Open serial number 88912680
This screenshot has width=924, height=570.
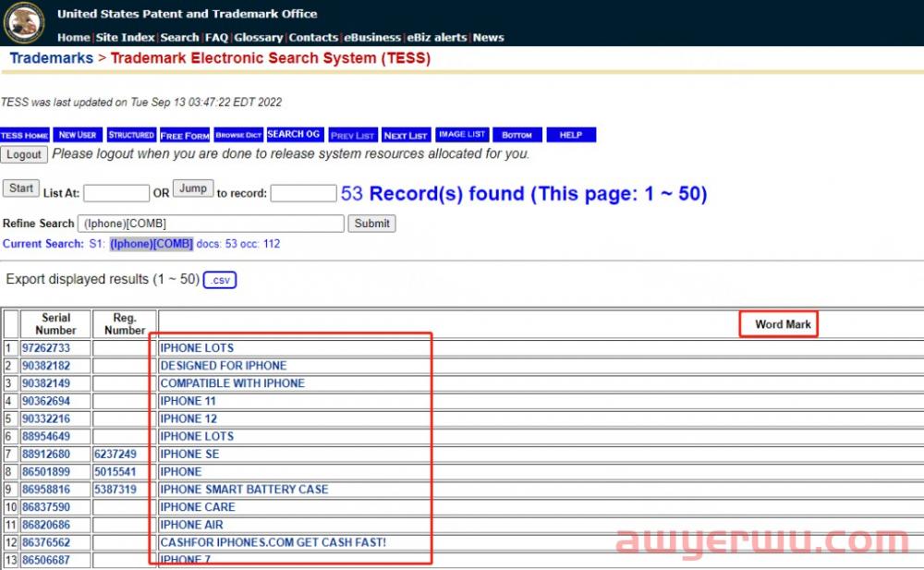click(x=46, y=454)
